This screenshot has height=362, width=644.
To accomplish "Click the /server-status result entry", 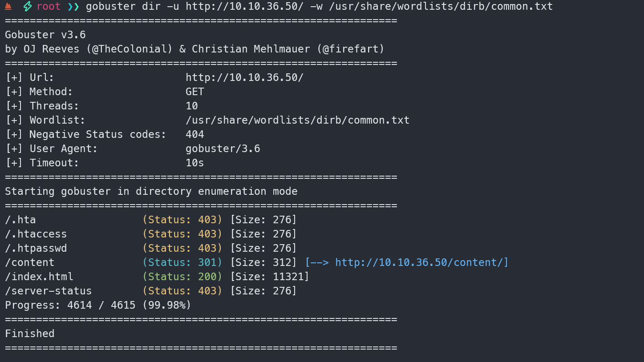I will pyautogui.click(x=49, y=291).
